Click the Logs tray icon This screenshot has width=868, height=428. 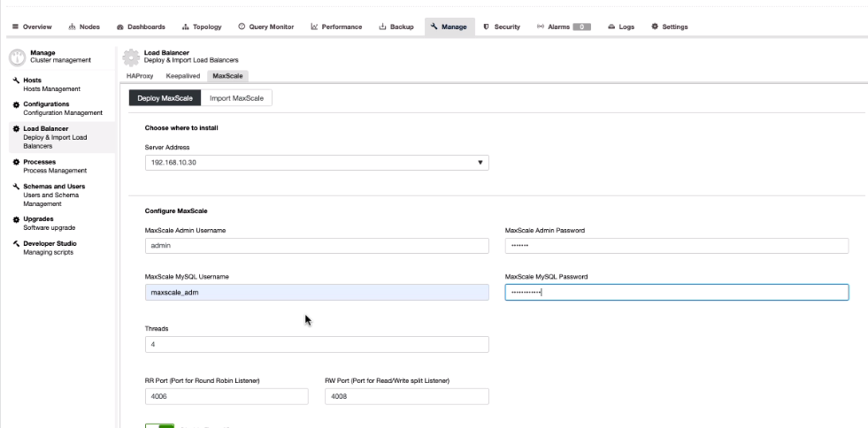(611, 27)
